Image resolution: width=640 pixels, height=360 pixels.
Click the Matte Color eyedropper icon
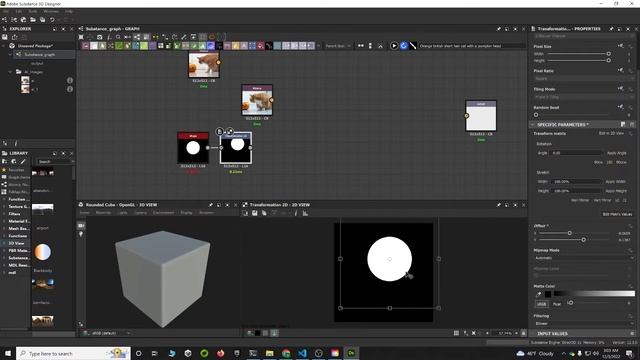[x=538, y=294]
